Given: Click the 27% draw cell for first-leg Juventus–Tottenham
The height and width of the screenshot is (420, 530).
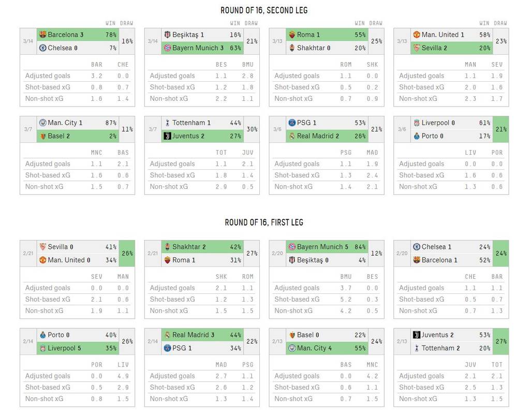Looking at the screenshot, I should coord(501,341).
